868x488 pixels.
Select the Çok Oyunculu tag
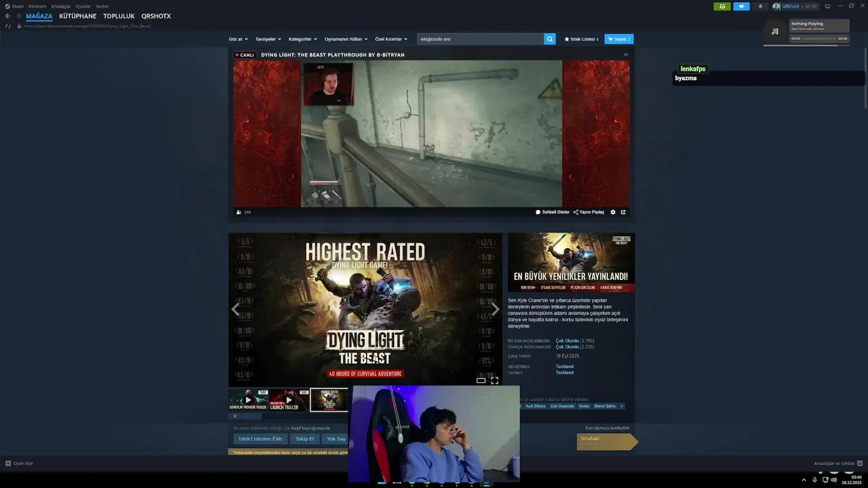[x=562, y=406]
